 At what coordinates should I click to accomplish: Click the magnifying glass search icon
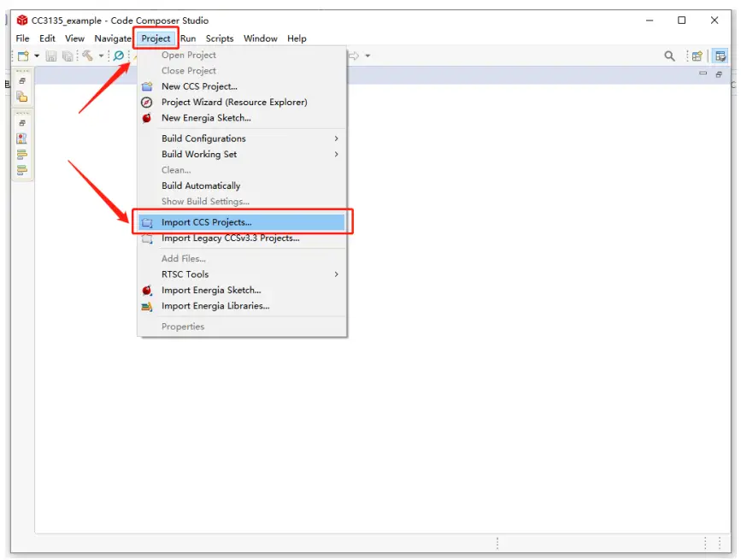pos(669,56)
